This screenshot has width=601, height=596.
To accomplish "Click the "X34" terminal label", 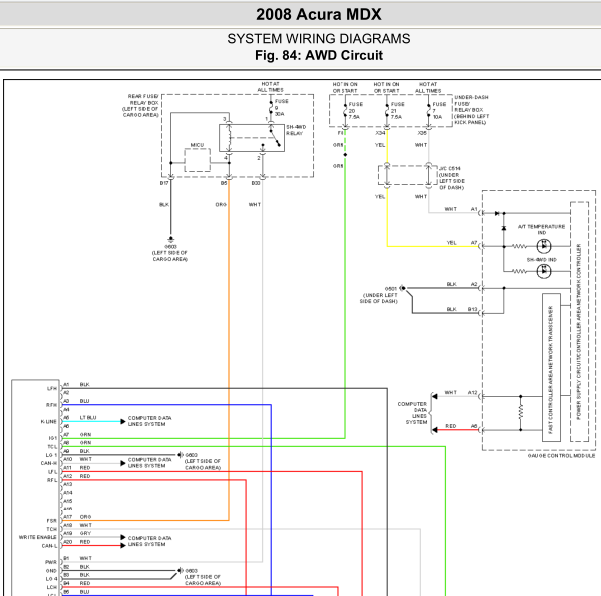I will [380, 133].
